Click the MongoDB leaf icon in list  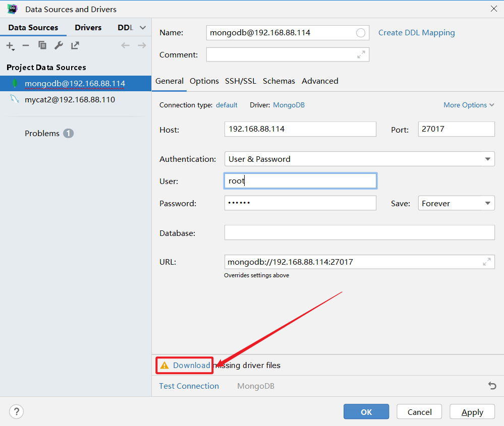(x=15, y=83)
